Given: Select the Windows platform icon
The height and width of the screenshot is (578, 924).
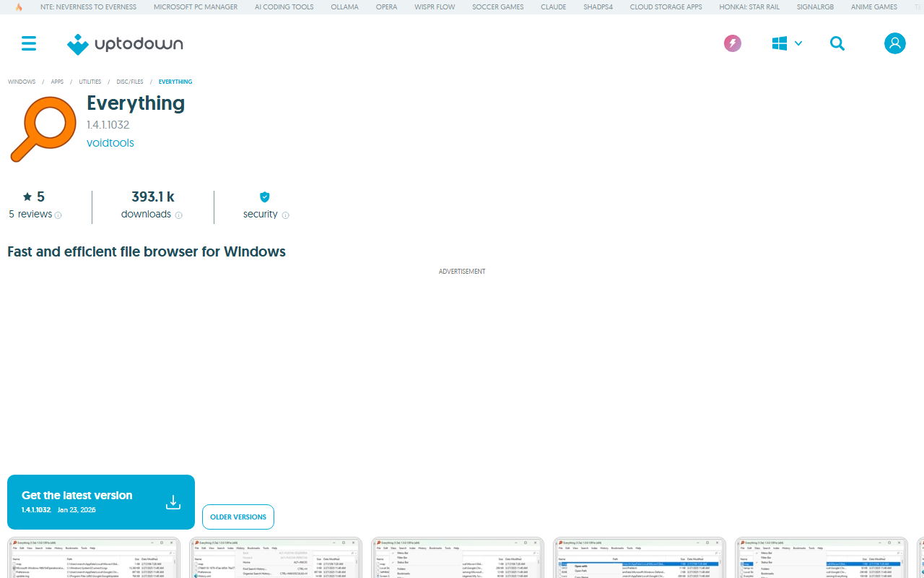Looking at the screenshot, I should 780,43.
